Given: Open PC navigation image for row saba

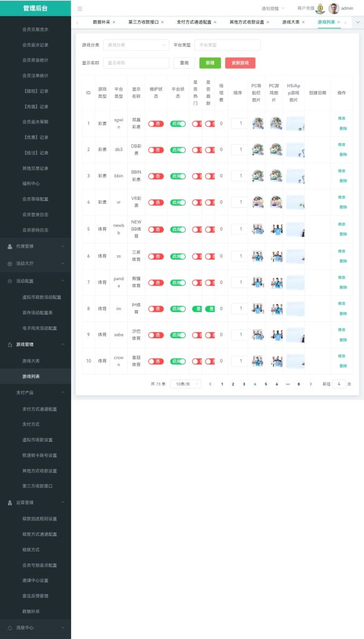Looking at the screenshot, I should [x=257, y=335].
